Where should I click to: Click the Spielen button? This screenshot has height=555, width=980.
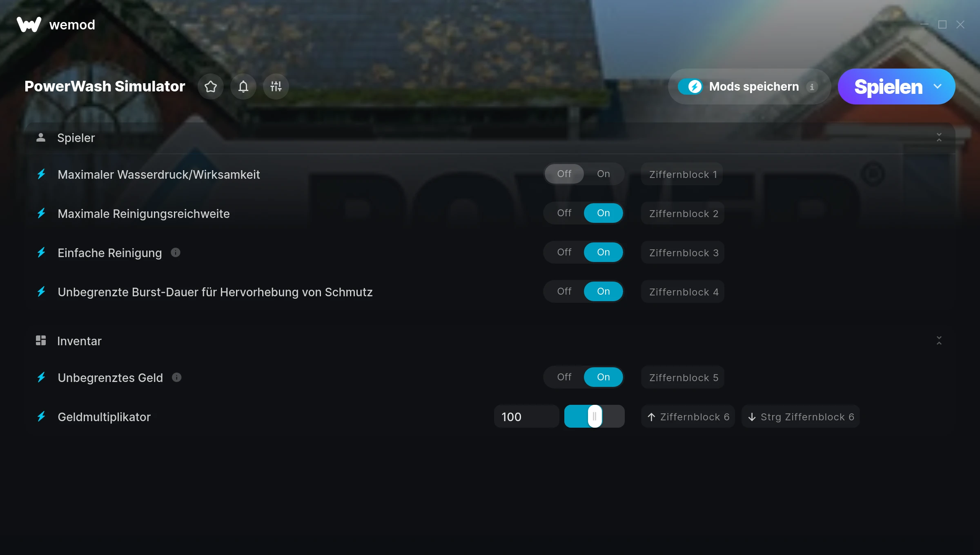point(888,87)
